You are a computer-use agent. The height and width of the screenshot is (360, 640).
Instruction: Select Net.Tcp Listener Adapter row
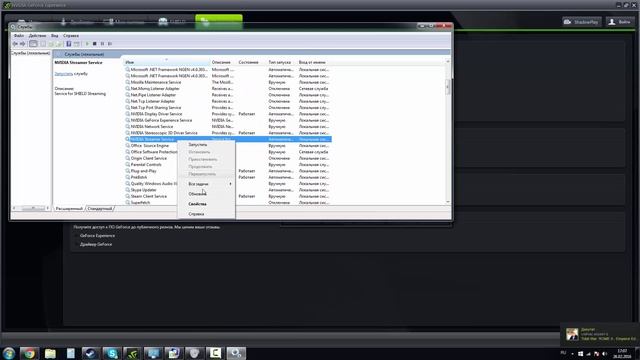tap(228, 101)
